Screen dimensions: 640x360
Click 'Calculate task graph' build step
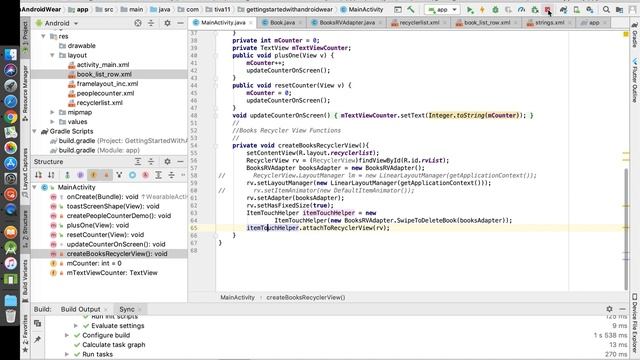114,345
